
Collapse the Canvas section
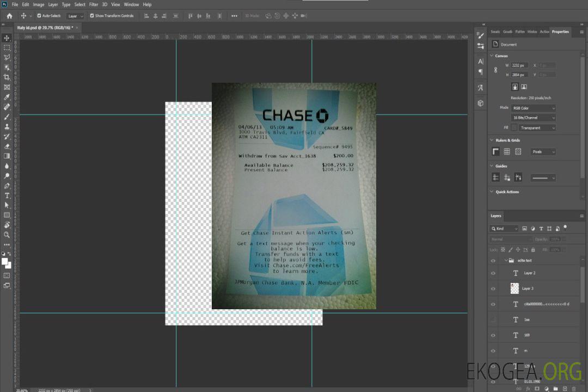pyautogui.click(x=492, y=56)
